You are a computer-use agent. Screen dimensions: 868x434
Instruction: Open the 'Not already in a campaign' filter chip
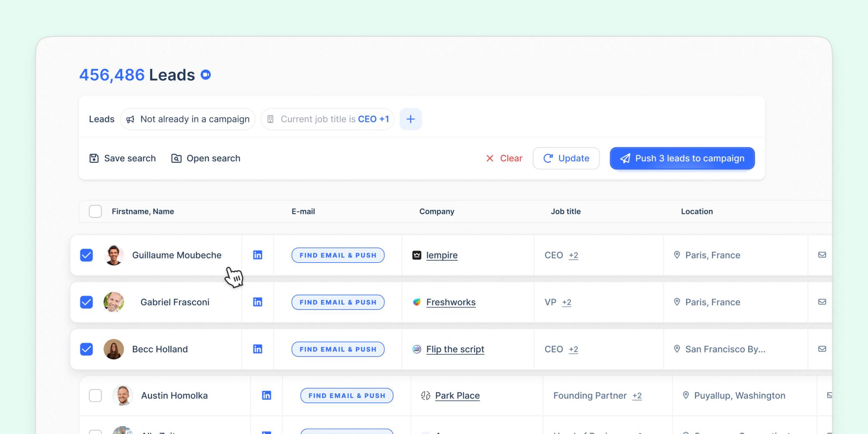pos(187,119)
